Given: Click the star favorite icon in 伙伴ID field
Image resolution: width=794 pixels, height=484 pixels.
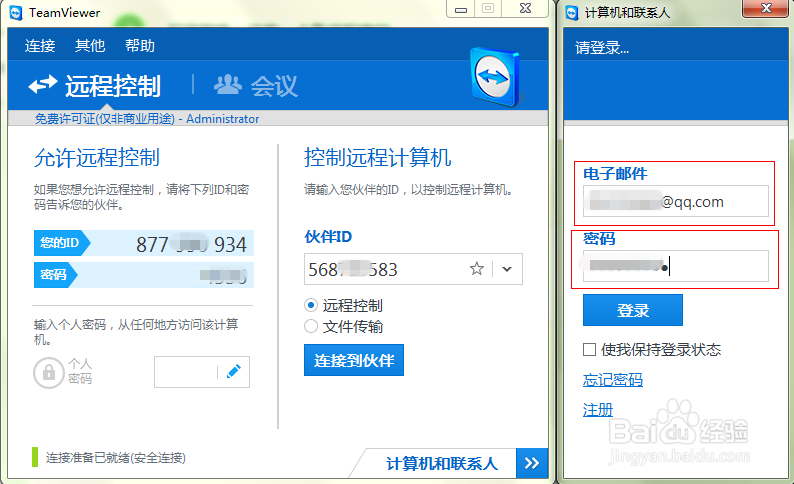Looking at the screenshot, I should pos(477,269).
